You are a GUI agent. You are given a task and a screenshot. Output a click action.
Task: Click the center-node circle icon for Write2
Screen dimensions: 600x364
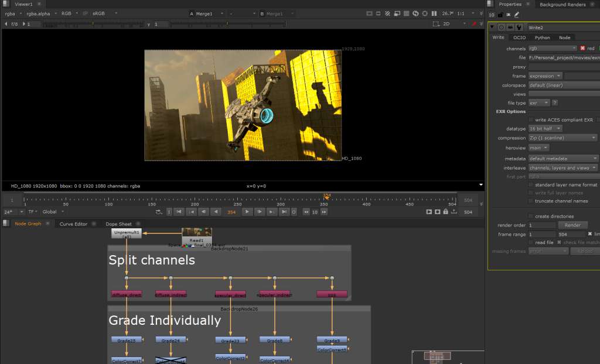tap(501, 28)
